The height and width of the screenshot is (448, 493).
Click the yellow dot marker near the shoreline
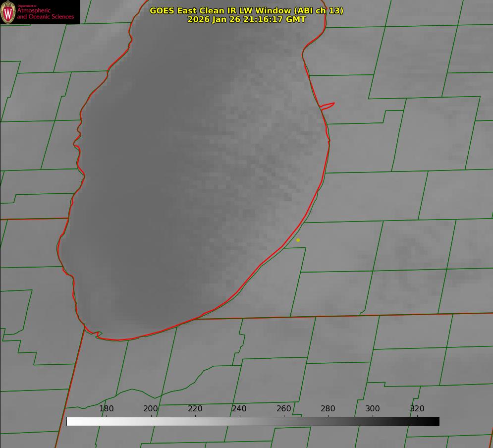click(298, 240)
